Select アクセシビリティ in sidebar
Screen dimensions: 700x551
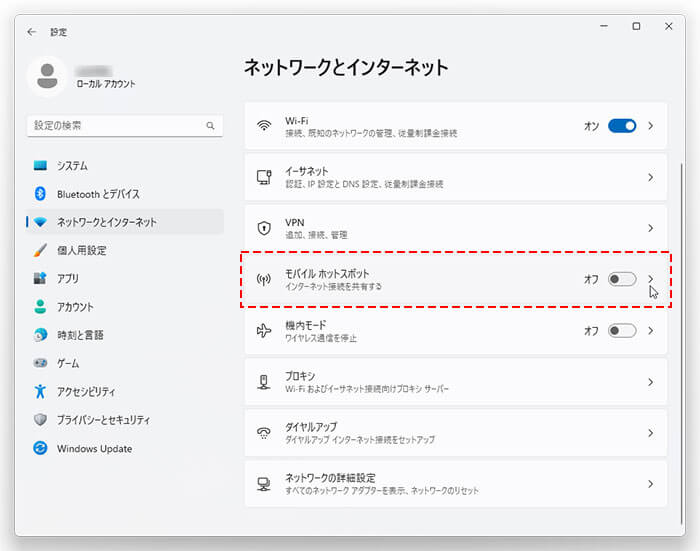125,391
